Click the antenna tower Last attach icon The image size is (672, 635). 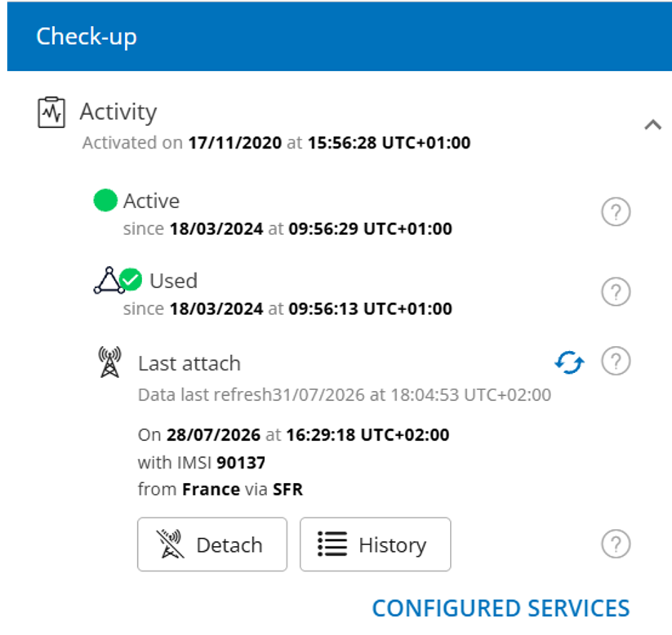pyautogui.click(x=109, y=362)
